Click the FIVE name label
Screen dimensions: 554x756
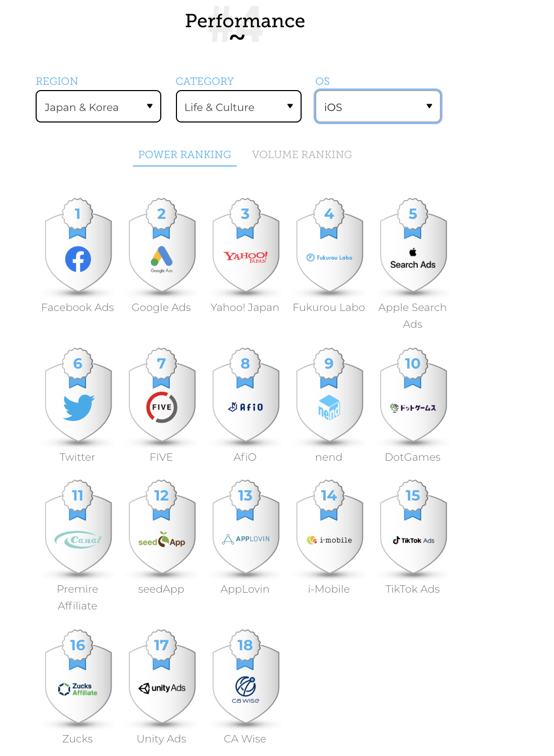pyautogui.click(x=161, y=457)
